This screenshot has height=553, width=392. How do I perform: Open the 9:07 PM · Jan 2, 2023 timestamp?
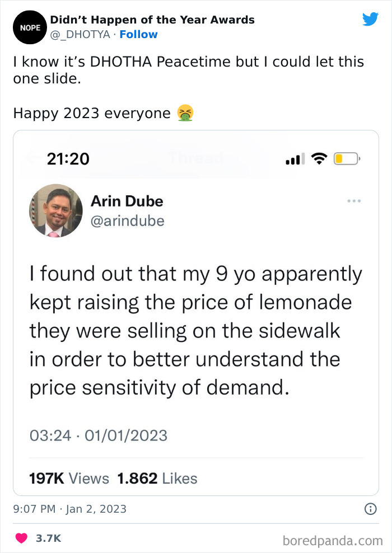click(x=70, y=509)
